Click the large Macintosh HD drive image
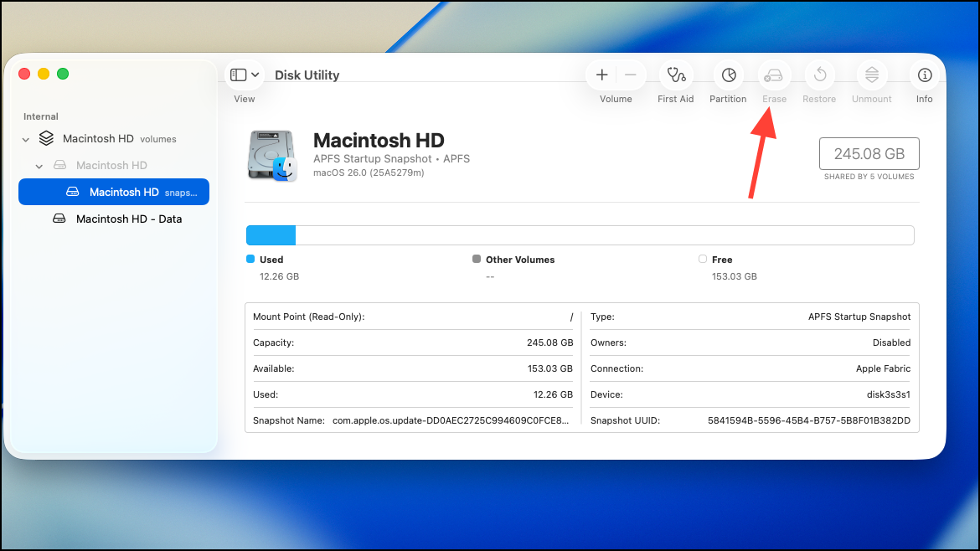Viewport: 980px width, 551px height. click(x=272, y=156)
